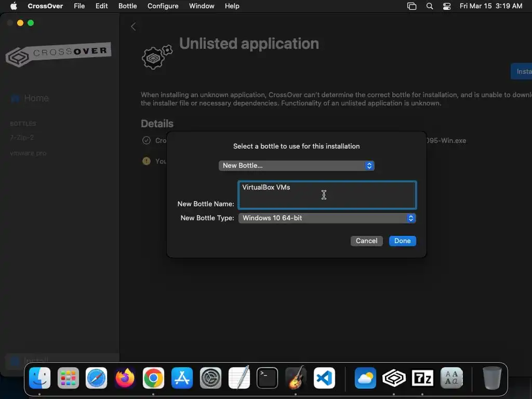Image resolution: width=532 pixels, height=399 pixels.
Task: Open the date and time clock
Action: pos(490,6)
